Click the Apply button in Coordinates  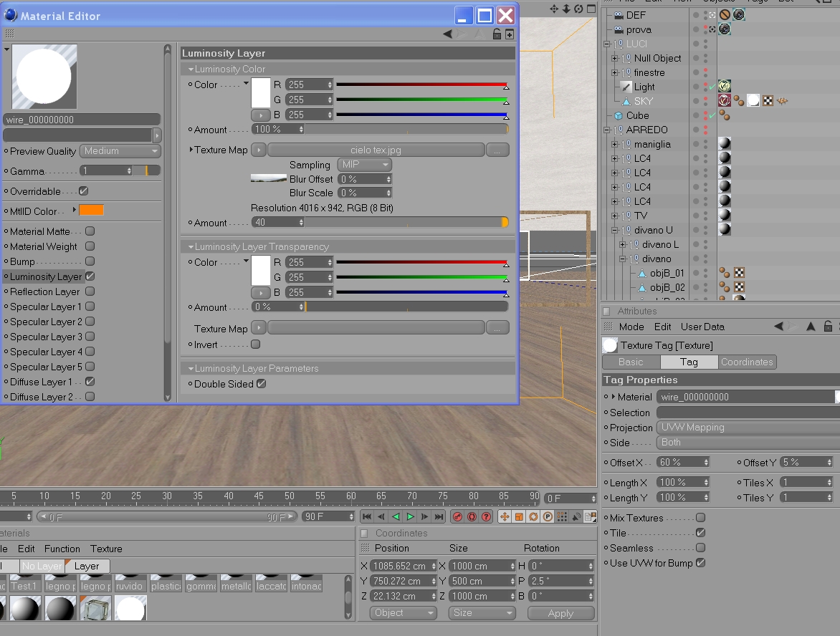(x=561, y=613)
